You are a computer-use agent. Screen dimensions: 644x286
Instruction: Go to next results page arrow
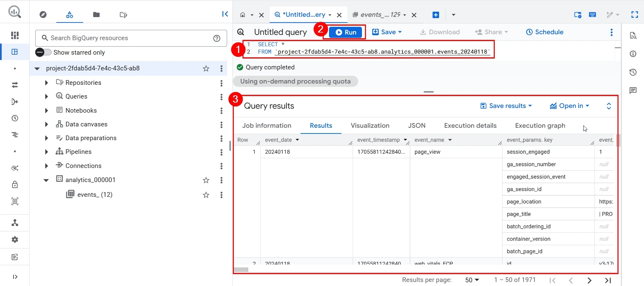[589, 280]
